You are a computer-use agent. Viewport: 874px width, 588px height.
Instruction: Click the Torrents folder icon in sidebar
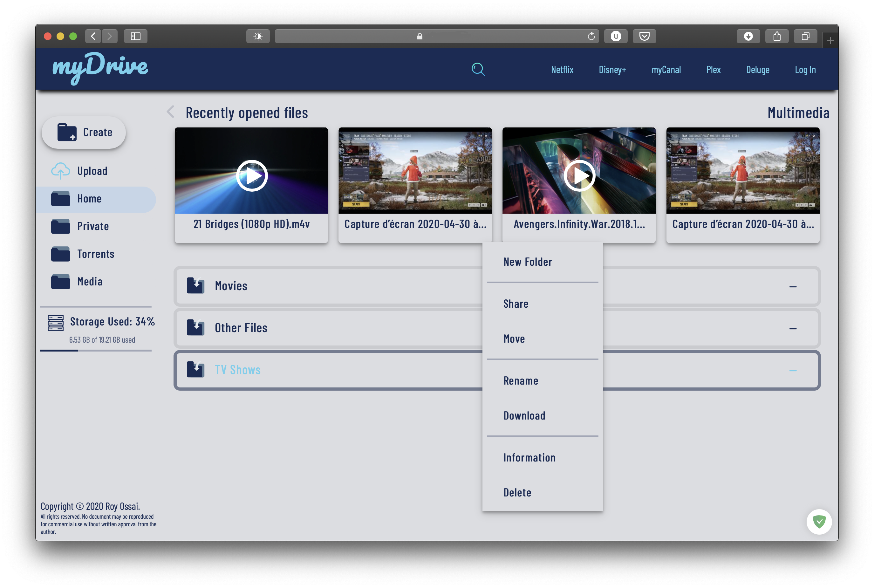click(60, 254)
